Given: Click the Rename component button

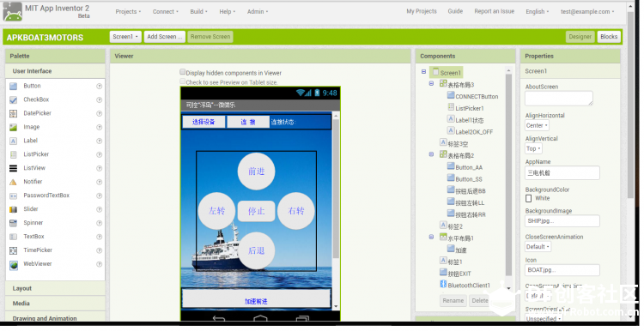Looking at the screenshot, I should click(453, 301).
